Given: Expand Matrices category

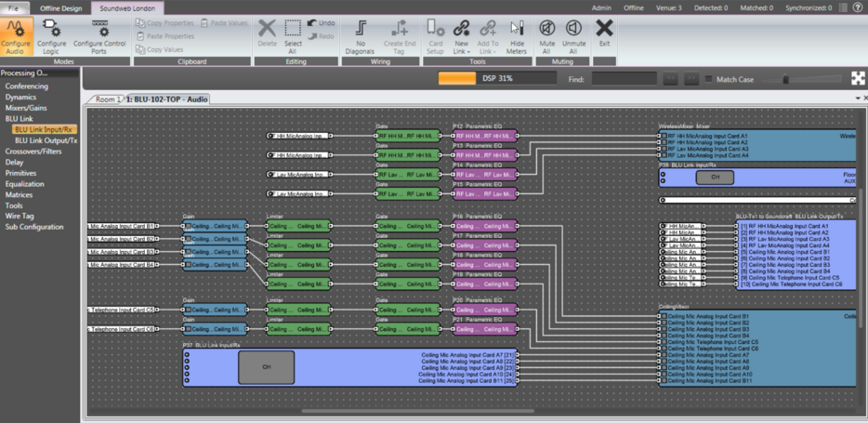Looking at the screenshot, I should [19, 194].
